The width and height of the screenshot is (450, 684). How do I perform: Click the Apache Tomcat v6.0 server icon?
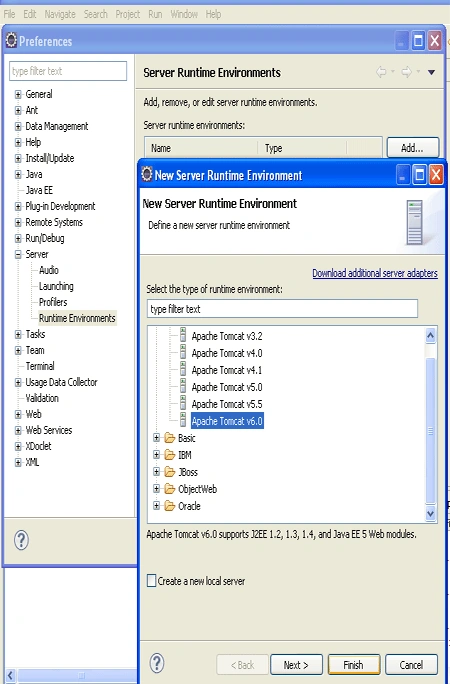tap(183, 421)
